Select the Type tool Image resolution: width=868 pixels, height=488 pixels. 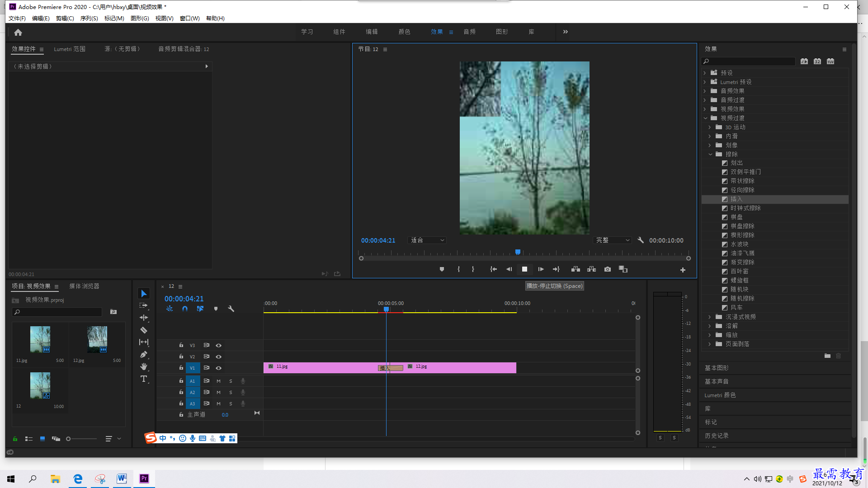144,379
